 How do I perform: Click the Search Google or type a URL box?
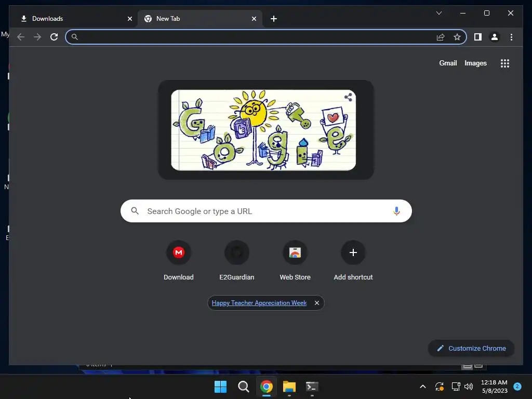[x=266, y=211]
